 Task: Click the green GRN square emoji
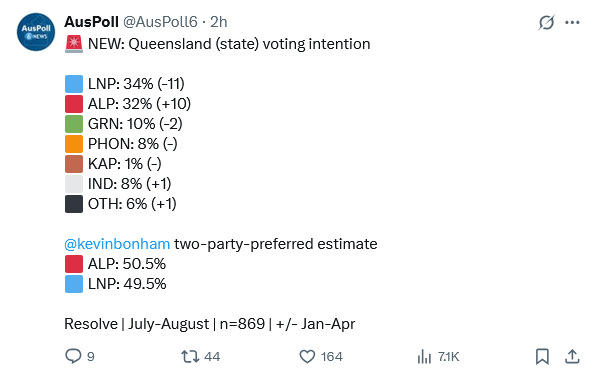tap(74, 124)
